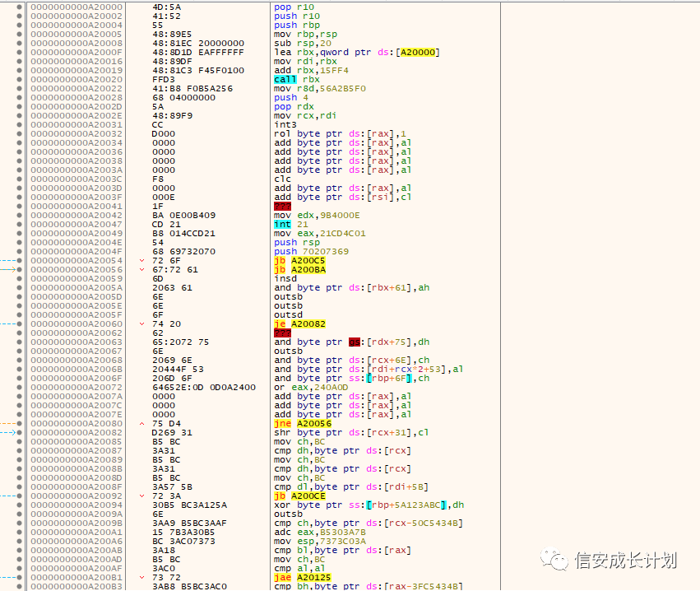Viewport: 700px width, 591px height.
Task: Select address 0000000000A200A6
Action: click(x=76, y=541)
